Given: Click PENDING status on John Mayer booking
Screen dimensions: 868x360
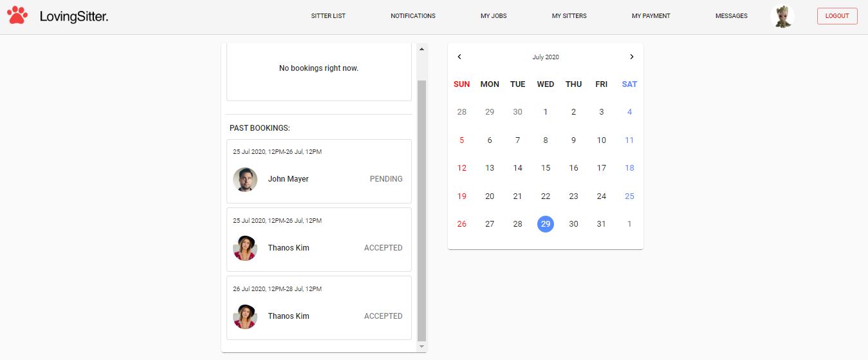Looking at the screenshot, I should 386,179.
